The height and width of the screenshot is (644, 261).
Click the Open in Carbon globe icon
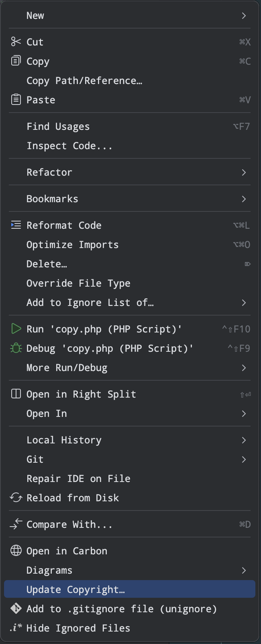16,551
